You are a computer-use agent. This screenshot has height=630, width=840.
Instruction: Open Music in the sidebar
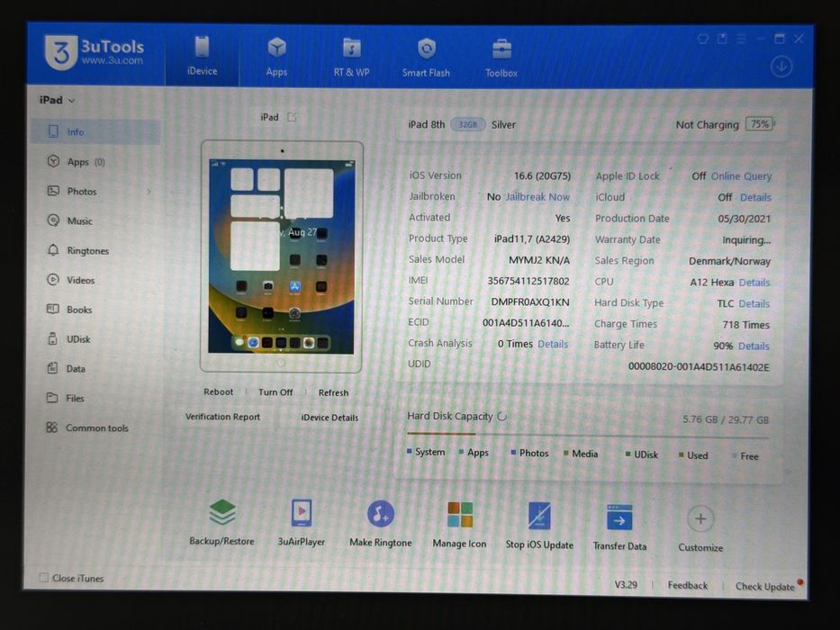click(x=95, y=220)
